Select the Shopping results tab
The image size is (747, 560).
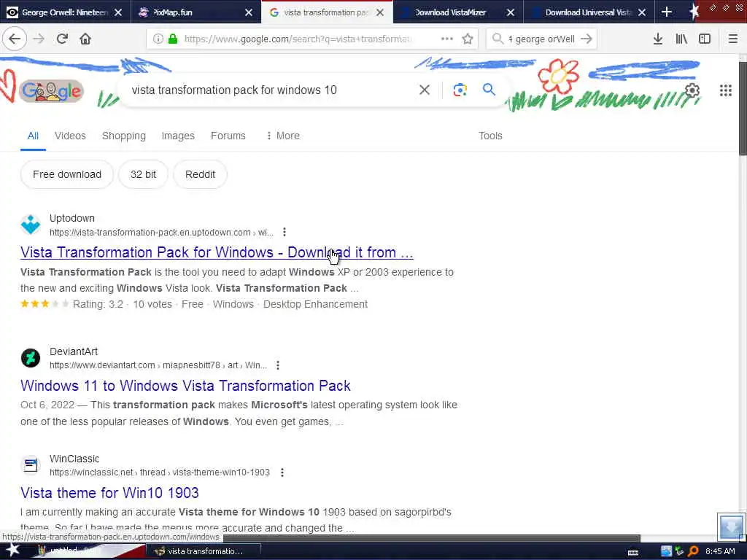(124, 136)
